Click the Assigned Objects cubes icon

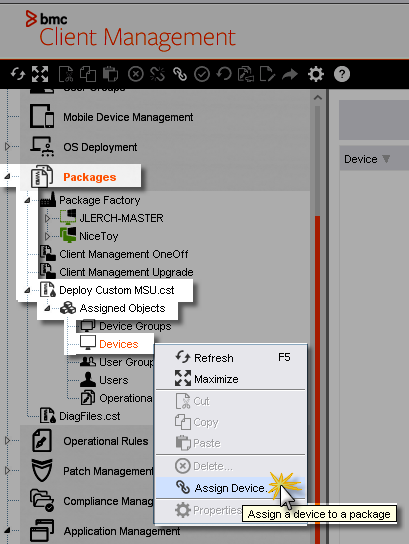[x=68, y=308]
